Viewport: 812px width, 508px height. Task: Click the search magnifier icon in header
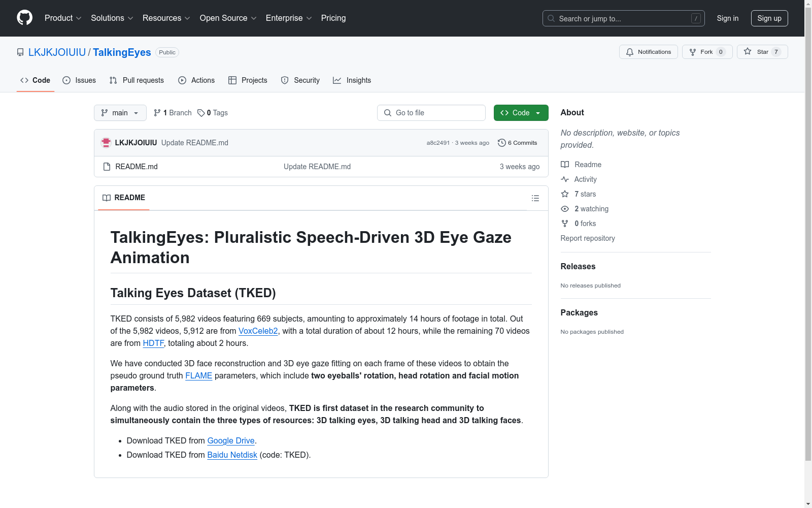tap(551, 18)
